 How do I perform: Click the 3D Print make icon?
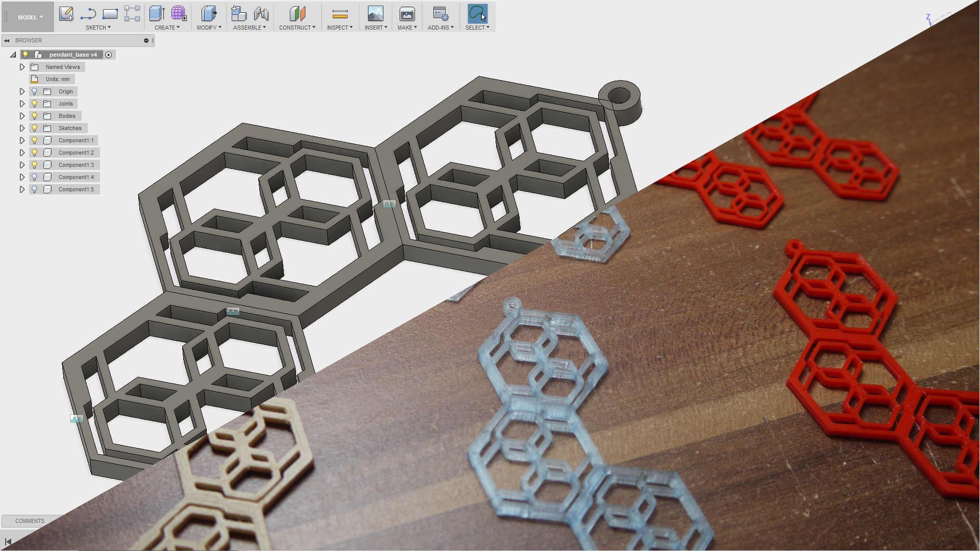(407, 14)
